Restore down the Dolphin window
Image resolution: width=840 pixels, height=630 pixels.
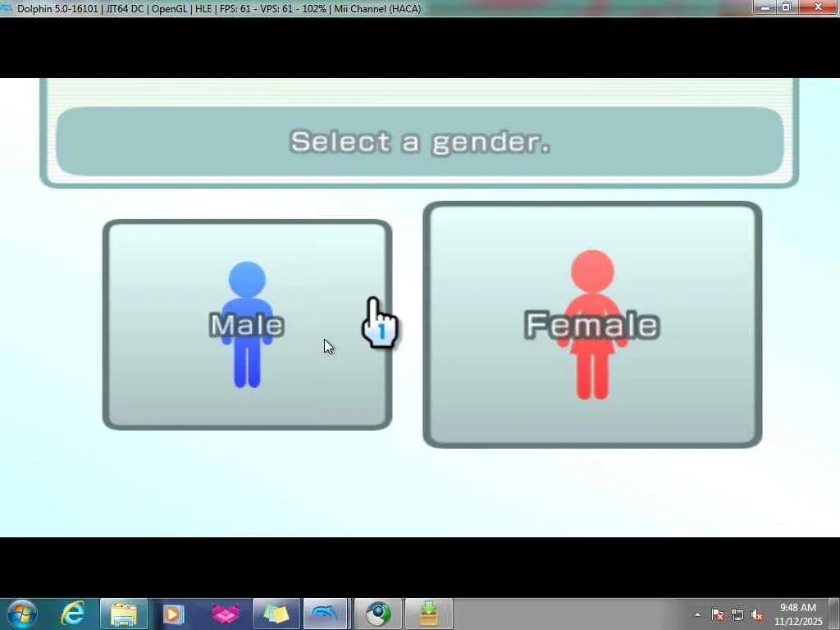787,7
